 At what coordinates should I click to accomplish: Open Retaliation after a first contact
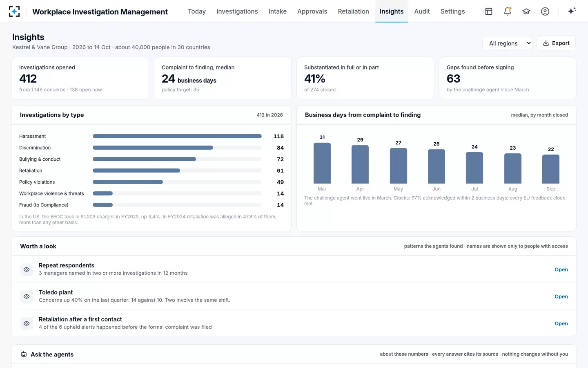pyautogui.click(x=561, y=323)
